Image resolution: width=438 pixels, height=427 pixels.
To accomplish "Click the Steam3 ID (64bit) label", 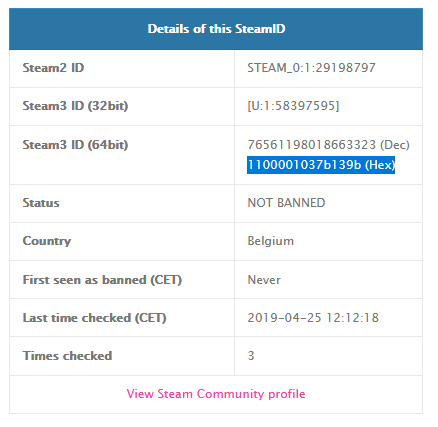I will (x=75, y=145).
